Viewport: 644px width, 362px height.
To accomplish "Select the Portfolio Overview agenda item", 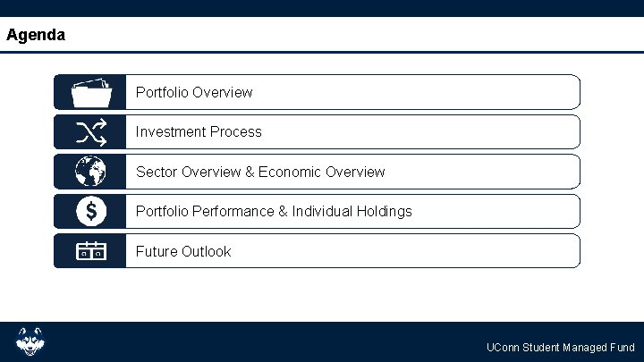I will point(194,92).
